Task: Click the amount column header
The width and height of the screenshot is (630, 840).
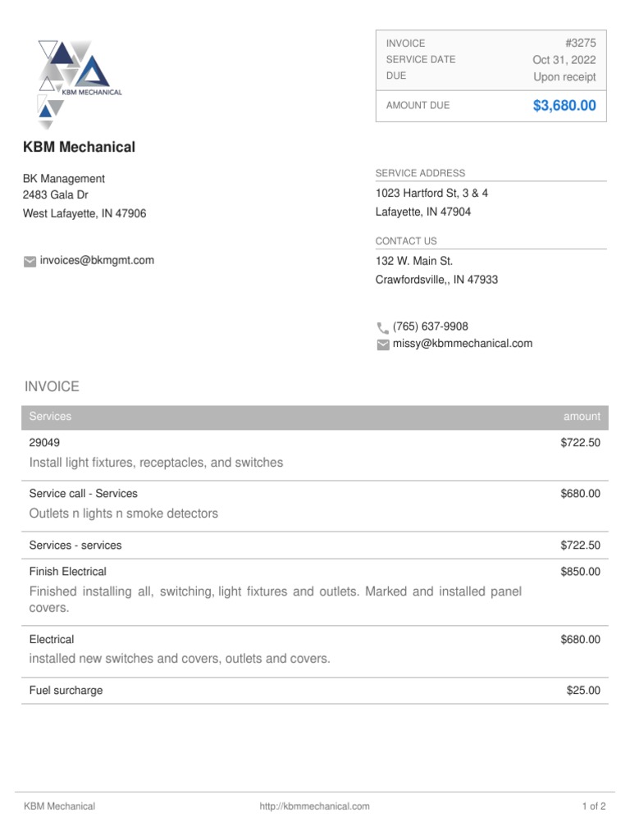Action: [x=582, y=417]
